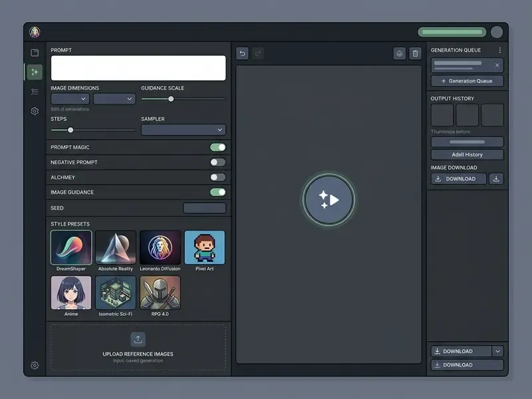Remove queued item with X icon
532x399 pixels.
(497, 65)
